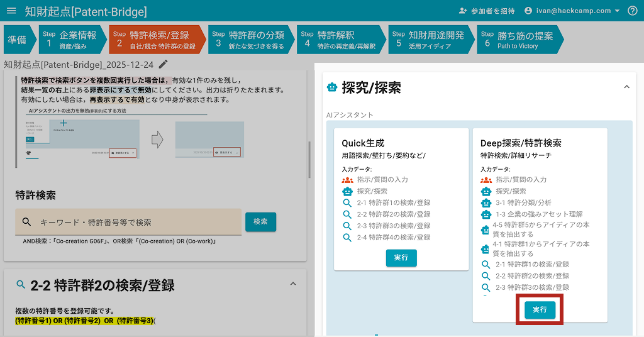Open the ivan@hackcamp.com account dropdown

(x=572, y=11)
